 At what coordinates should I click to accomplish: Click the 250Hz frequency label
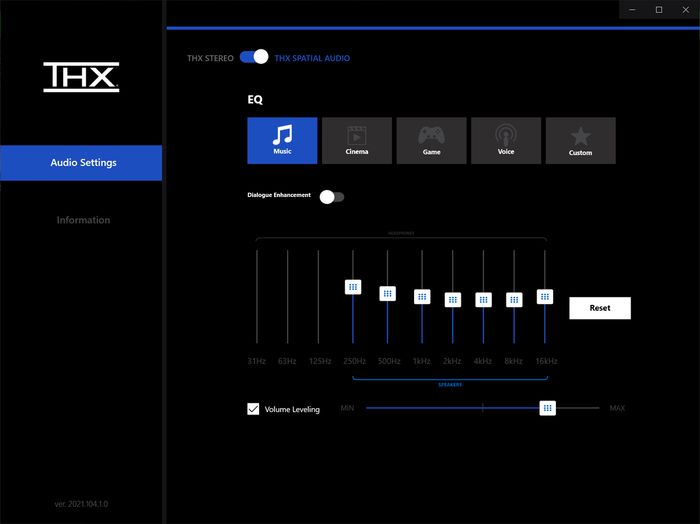point(354,361)
